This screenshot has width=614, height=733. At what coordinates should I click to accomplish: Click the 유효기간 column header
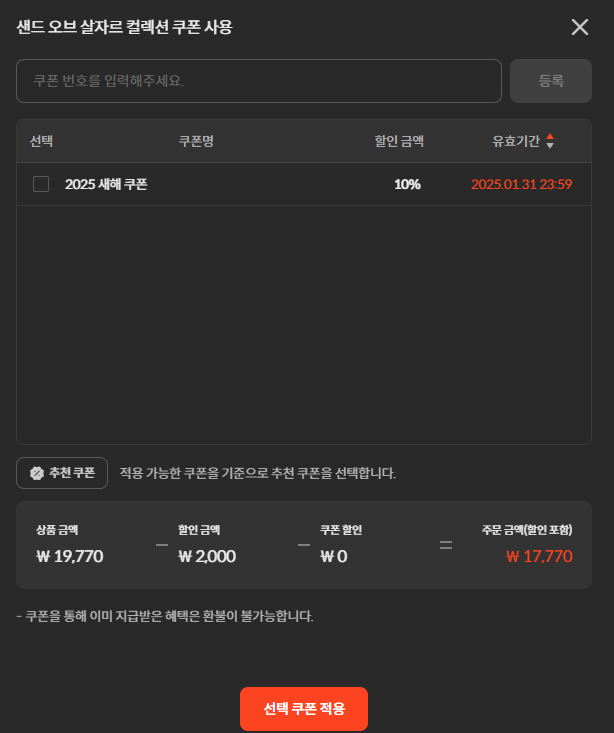click(516, 141)
